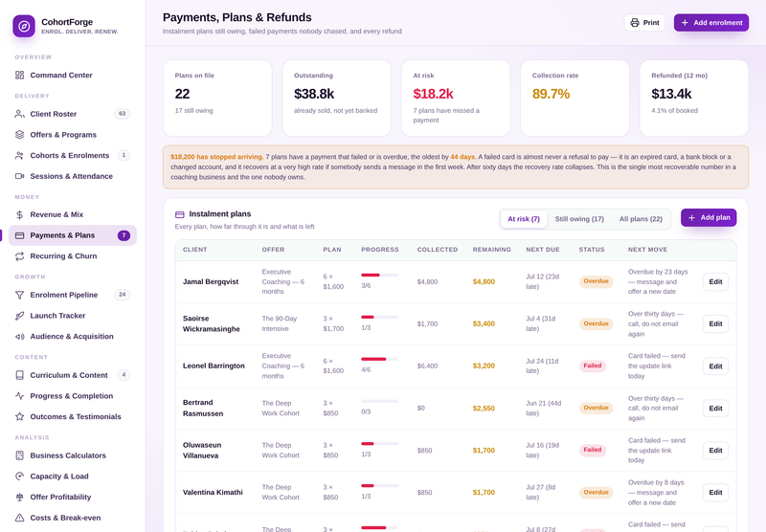The image size is (766, 532).
Task: Open Enrolment Pipeline page
Action: [73, 295]
